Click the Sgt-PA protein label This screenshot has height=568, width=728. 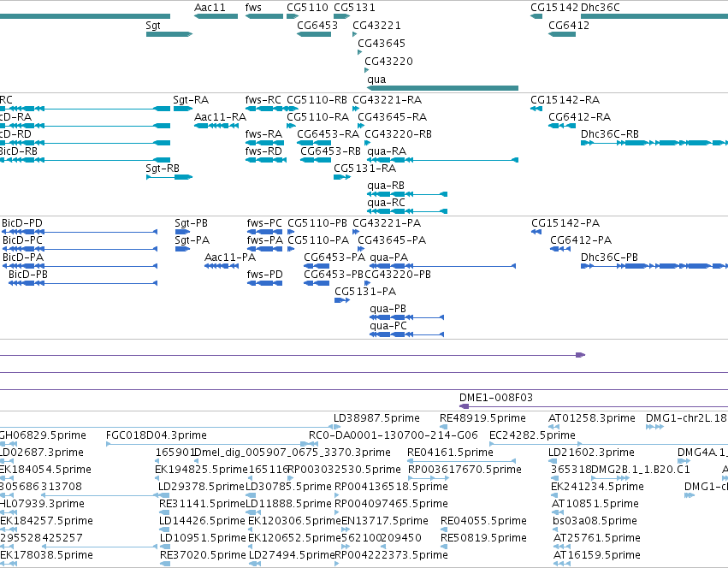[x=192, y=240]
